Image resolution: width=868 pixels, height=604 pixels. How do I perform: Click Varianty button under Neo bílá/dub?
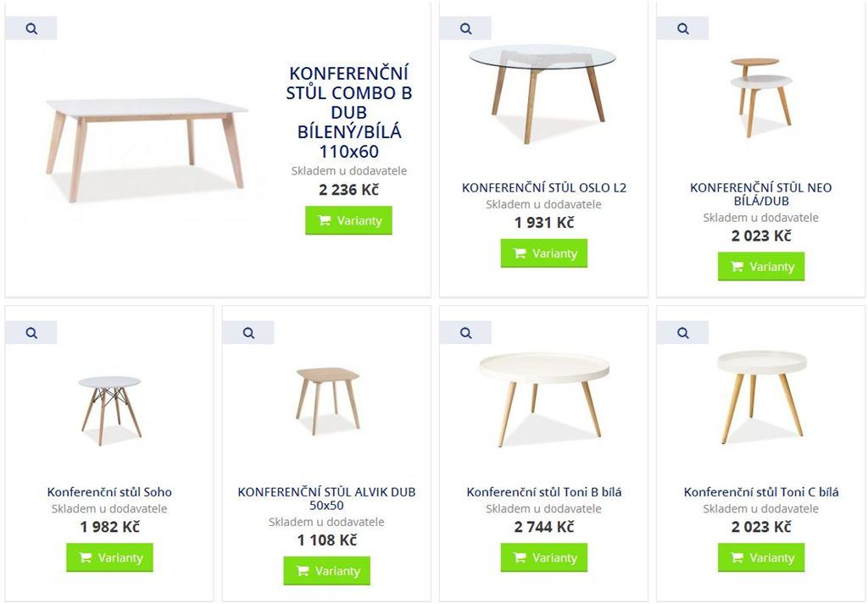coord(761,267)
